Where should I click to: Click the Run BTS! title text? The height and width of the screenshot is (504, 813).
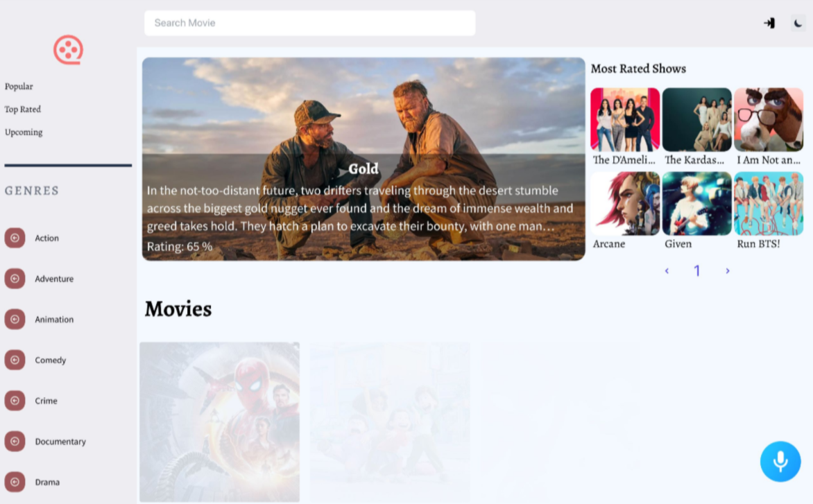(758, 243)
